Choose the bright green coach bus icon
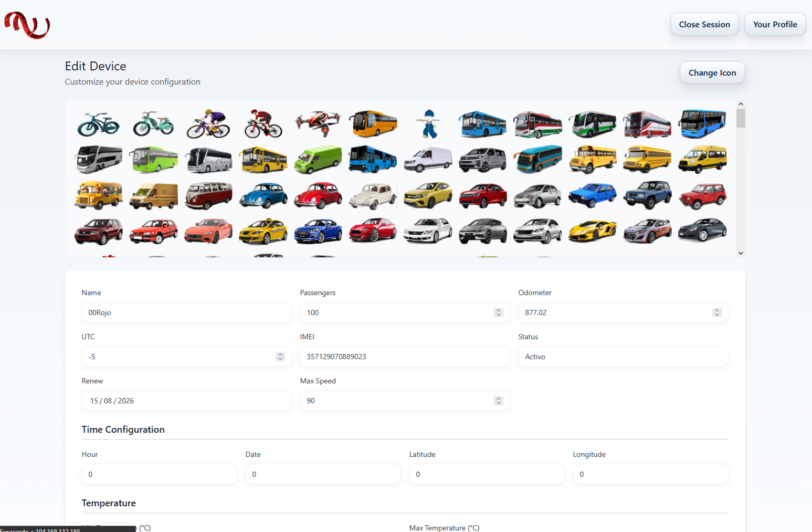 point(153,160)
